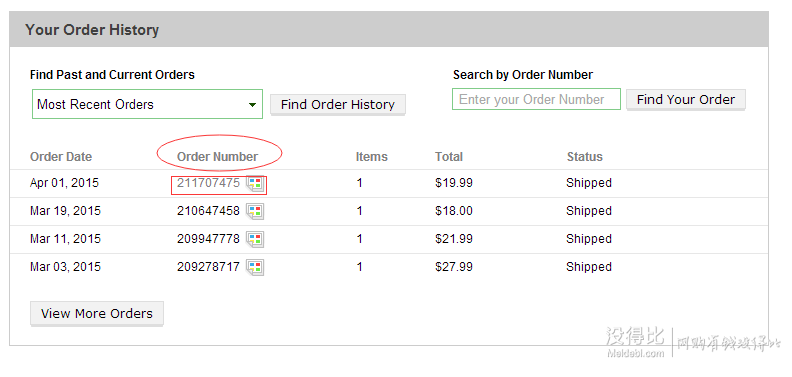Open order number 211707475
The image size is (792, 377).
coord(208,183)
